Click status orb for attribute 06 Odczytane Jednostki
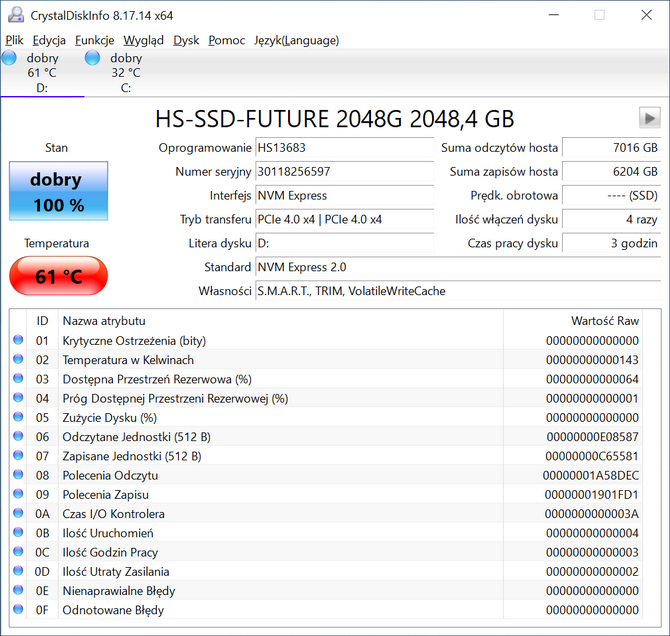The width and height of the screenshot is (670, 636). [x=18, y=436]
